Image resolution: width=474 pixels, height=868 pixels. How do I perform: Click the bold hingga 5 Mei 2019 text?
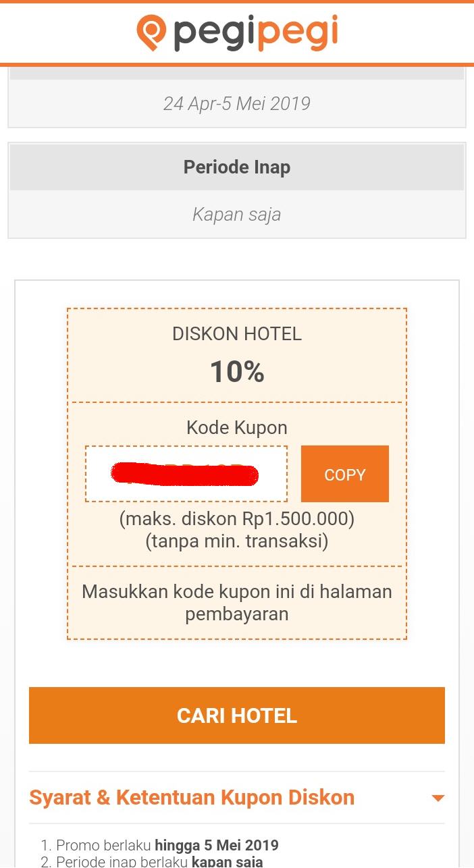pos(216,845)
